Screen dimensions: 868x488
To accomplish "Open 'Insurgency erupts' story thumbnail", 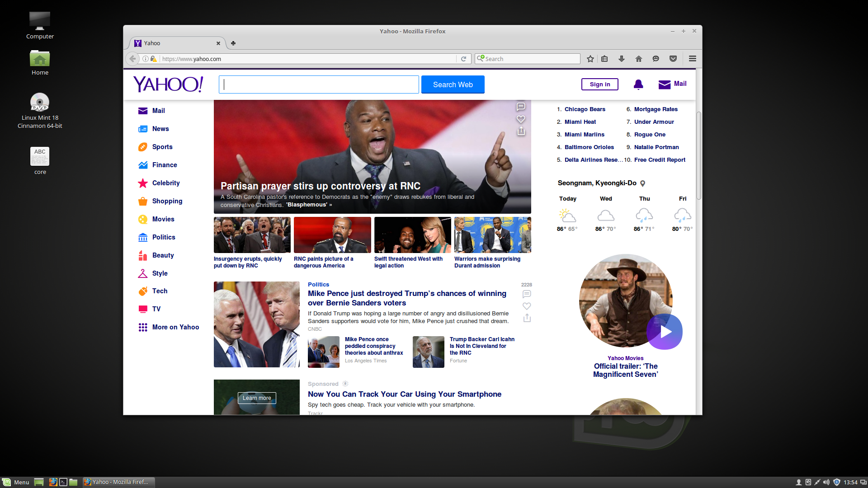I will click(x=252, y=235).
